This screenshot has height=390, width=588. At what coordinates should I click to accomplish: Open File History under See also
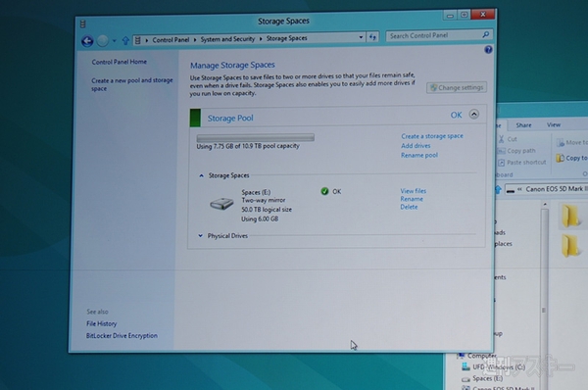pos(101,323)
